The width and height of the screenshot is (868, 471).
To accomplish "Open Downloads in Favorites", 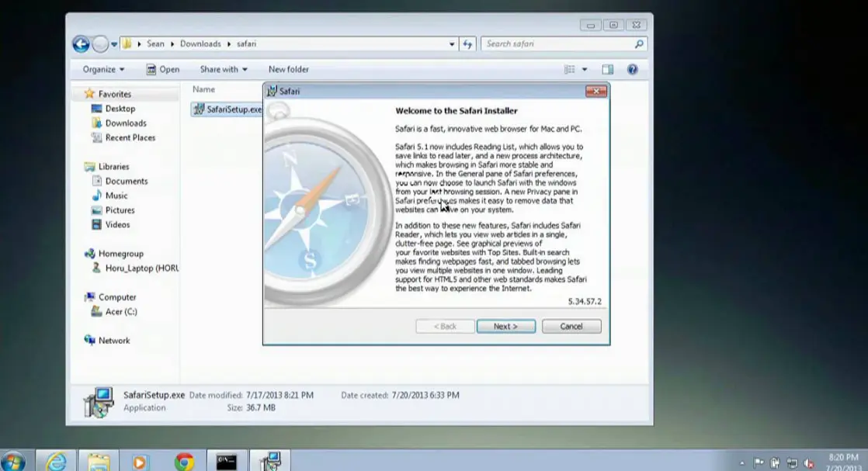I will tap(126, 123).
